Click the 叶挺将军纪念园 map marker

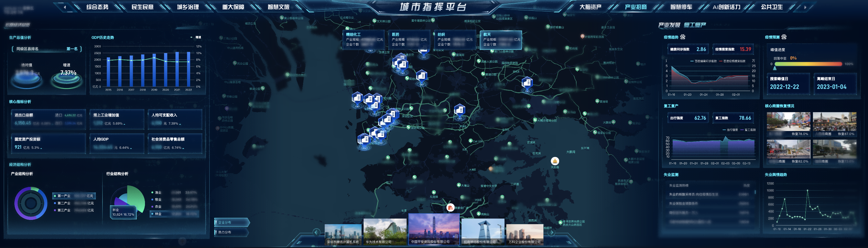click(582, 36)
